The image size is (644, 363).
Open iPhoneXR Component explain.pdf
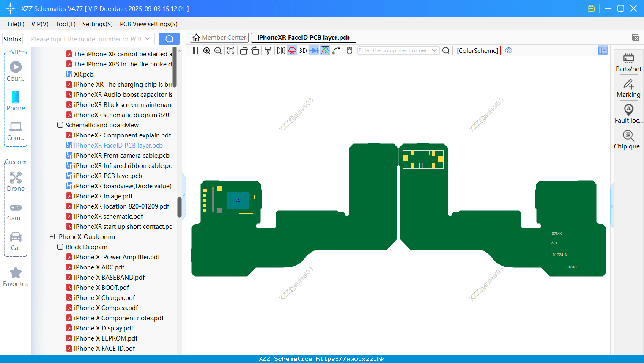coord(118,135)
